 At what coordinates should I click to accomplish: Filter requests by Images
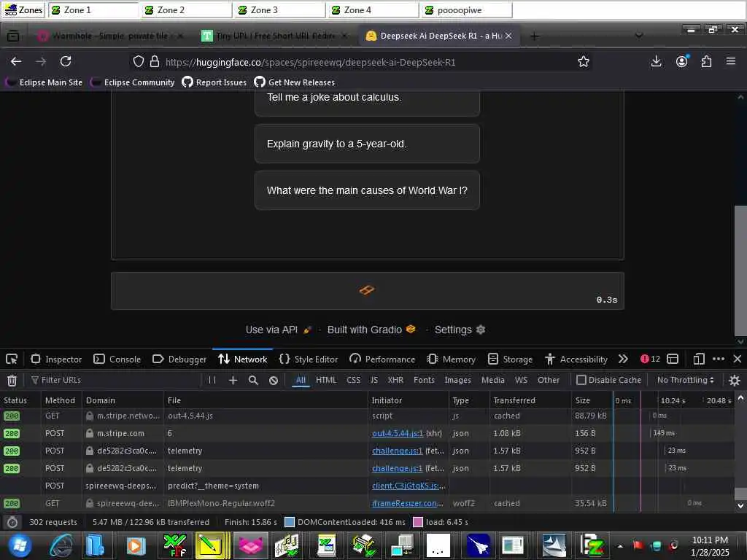tap(457, 380)
